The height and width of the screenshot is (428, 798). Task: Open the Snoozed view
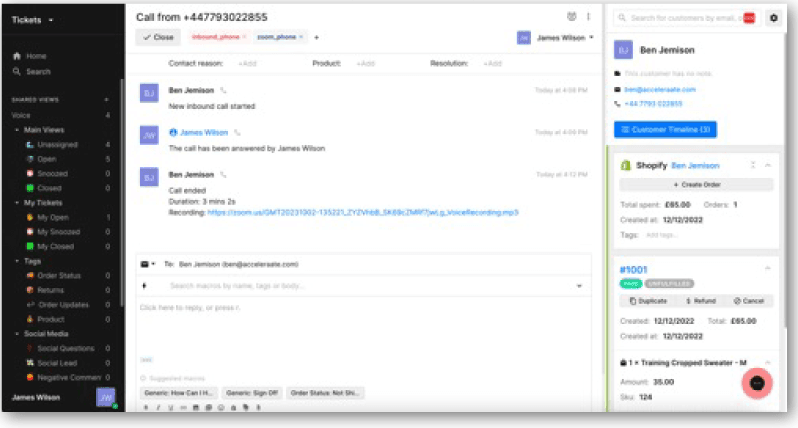(52, 174)
